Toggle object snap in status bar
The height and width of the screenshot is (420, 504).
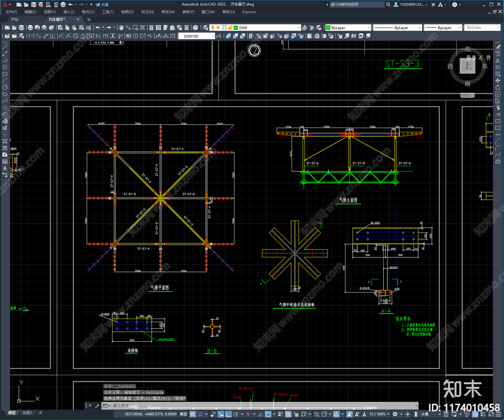268,414
